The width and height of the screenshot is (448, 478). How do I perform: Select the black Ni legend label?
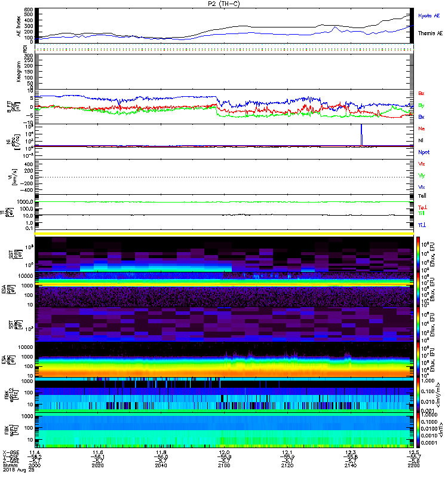(421, 140)
